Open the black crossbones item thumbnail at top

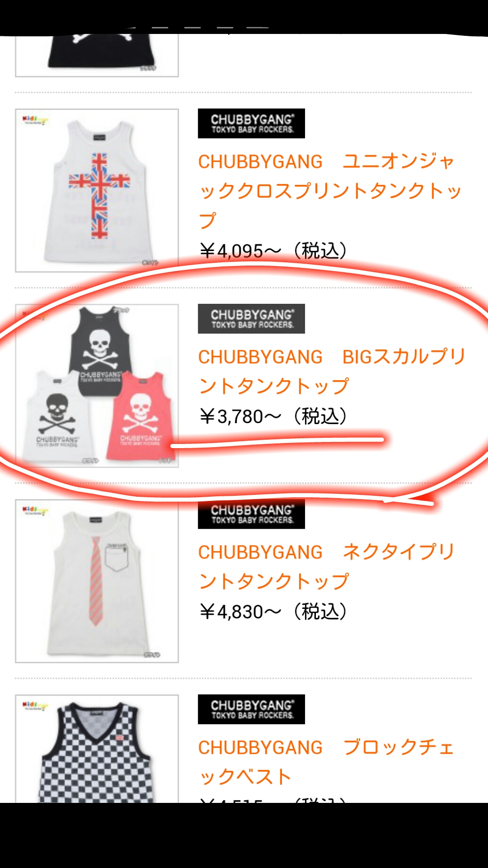tap(97, 55)
